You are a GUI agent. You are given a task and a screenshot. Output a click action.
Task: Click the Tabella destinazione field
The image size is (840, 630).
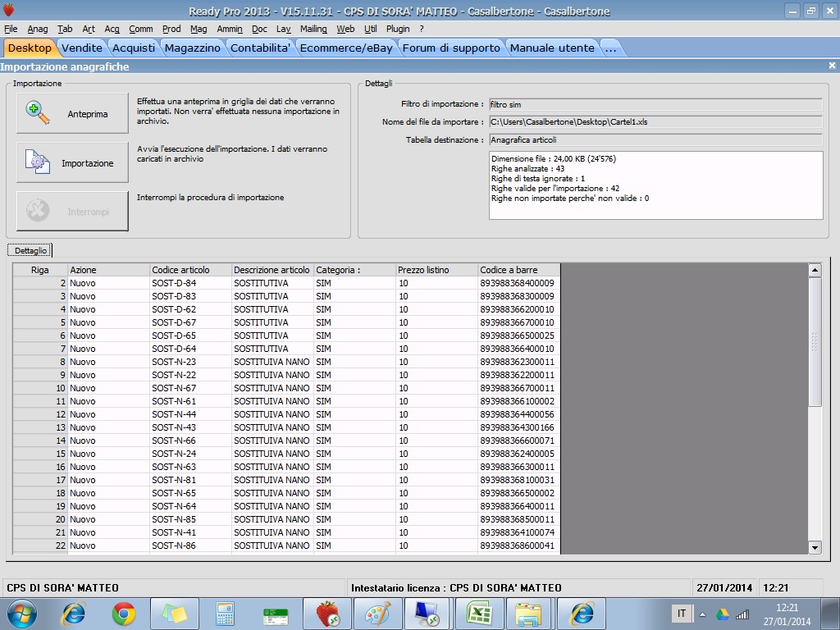coord(655,139)
